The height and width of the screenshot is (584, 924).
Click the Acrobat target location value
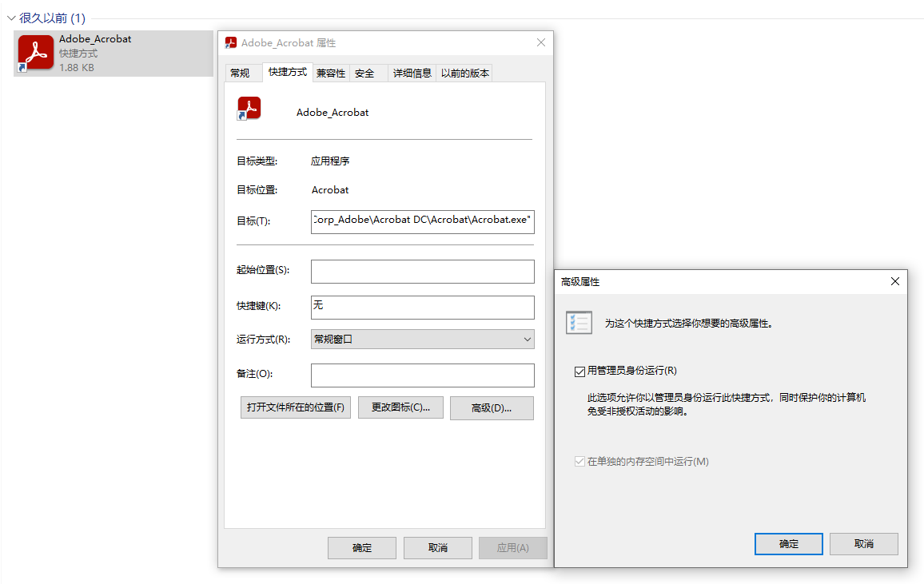[330, 190]
